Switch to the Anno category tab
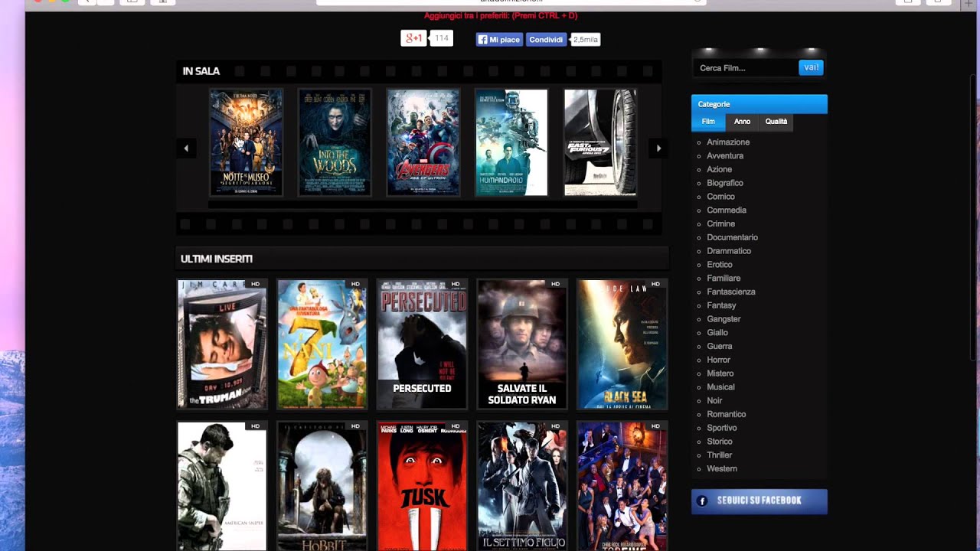 point(742,122)
